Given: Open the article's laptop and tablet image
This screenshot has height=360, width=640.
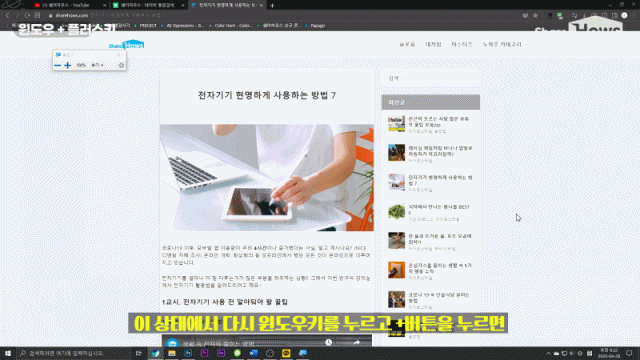Looking at the screenshot, I should (x=267, y=178).
